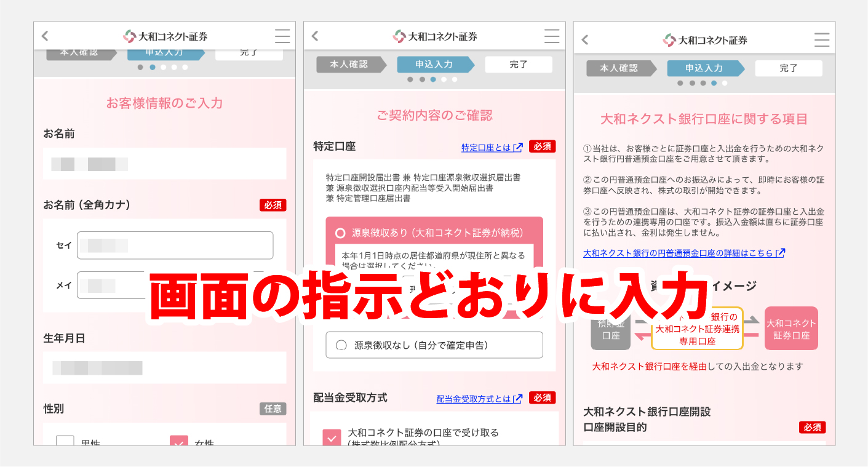This screenshot has width=868, height=467.
Task: Open 特定口座とは help link
Action: coord(492,148)
